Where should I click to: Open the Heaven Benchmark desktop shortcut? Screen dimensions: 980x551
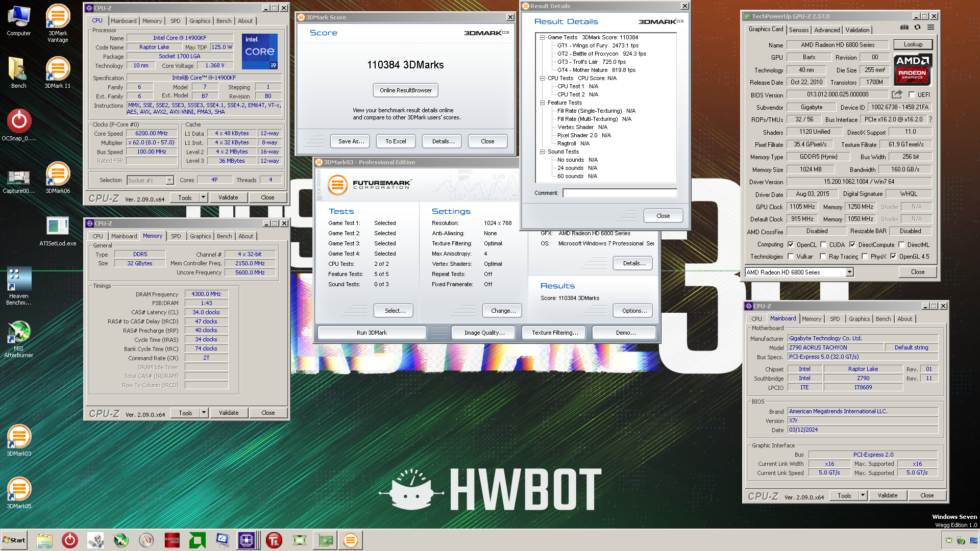pyautogui.click(x=19, y=287)
